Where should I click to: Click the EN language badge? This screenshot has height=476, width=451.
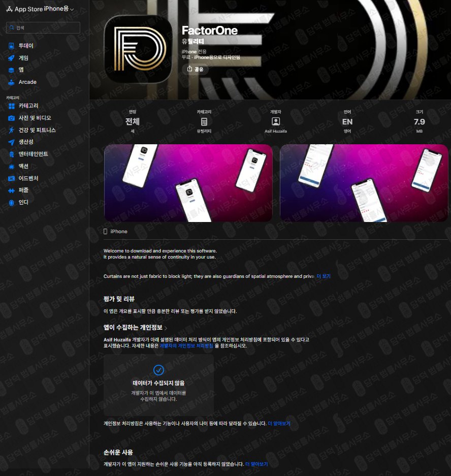point(347,122)
